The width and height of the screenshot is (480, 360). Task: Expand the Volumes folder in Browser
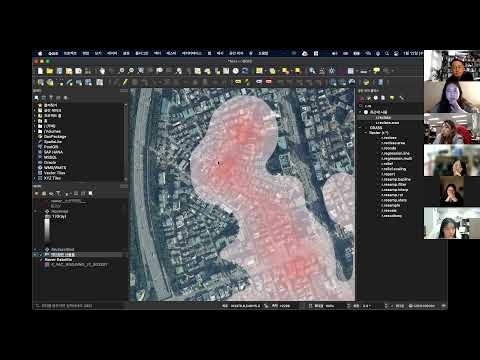[x=35, y=131]
